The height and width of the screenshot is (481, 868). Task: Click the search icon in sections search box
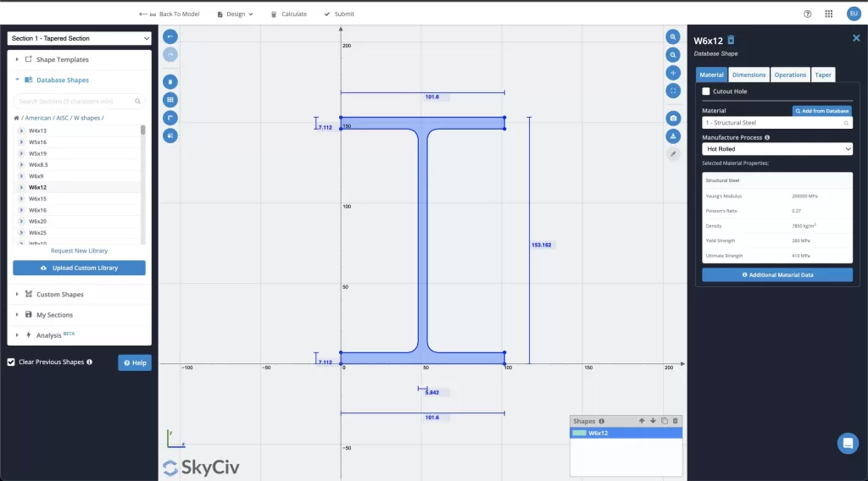tap(137, 101)
